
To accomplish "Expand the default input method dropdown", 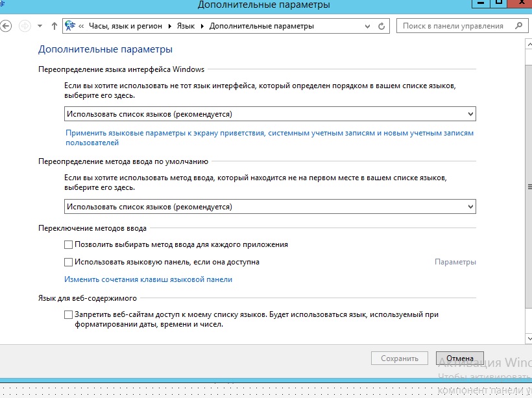I will pos(270,207).
